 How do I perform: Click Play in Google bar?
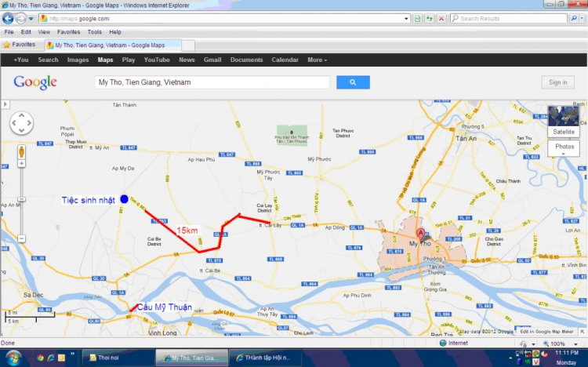[129, 60]
